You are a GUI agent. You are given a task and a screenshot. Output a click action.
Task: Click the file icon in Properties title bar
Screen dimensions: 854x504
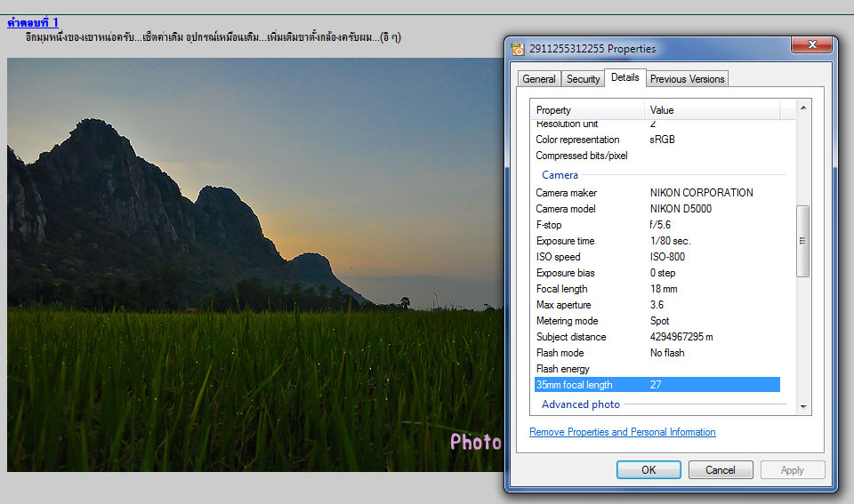click(x=518, y=49)
